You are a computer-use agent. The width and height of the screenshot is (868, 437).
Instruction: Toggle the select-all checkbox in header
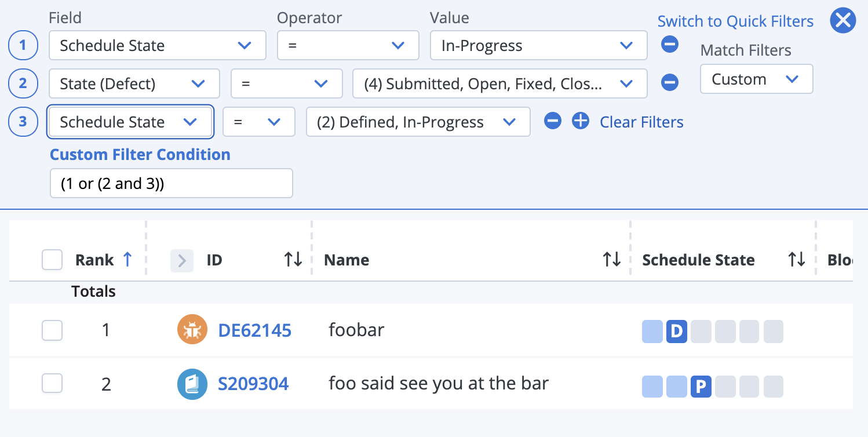point(52,260)
